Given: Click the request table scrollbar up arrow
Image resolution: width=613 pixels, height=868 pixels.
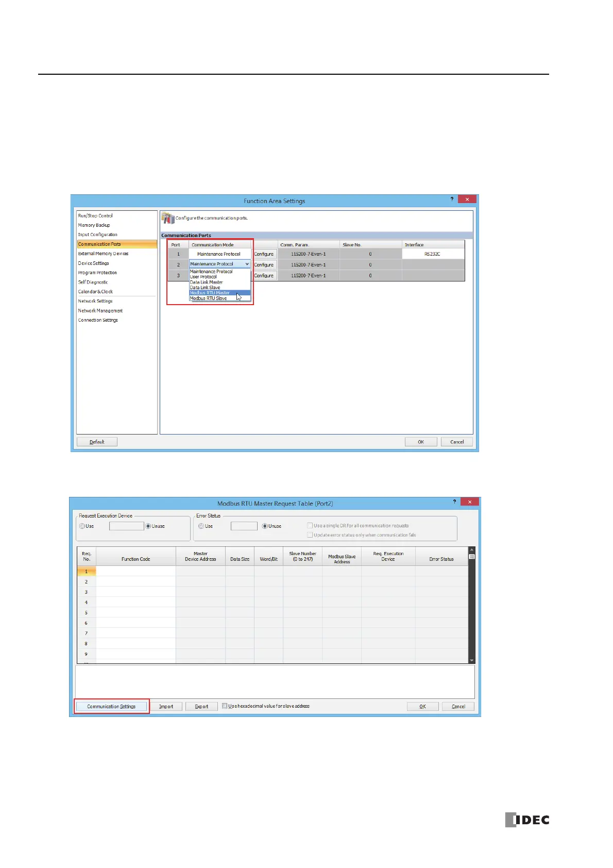Looking at the screenshot, I should (471, 550).
